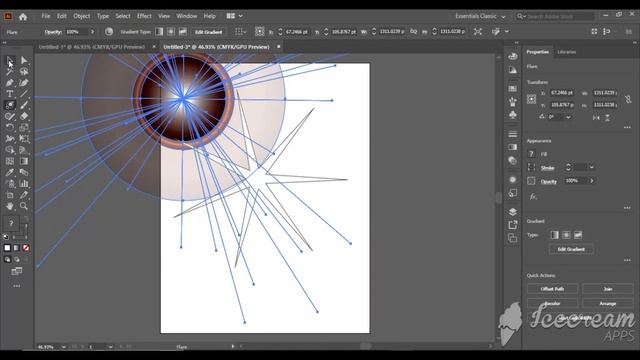Go to the Illustrator Home screen
The height and width of the screenshot is (360, 640).
pyautogui.click(x=23, y=16)
